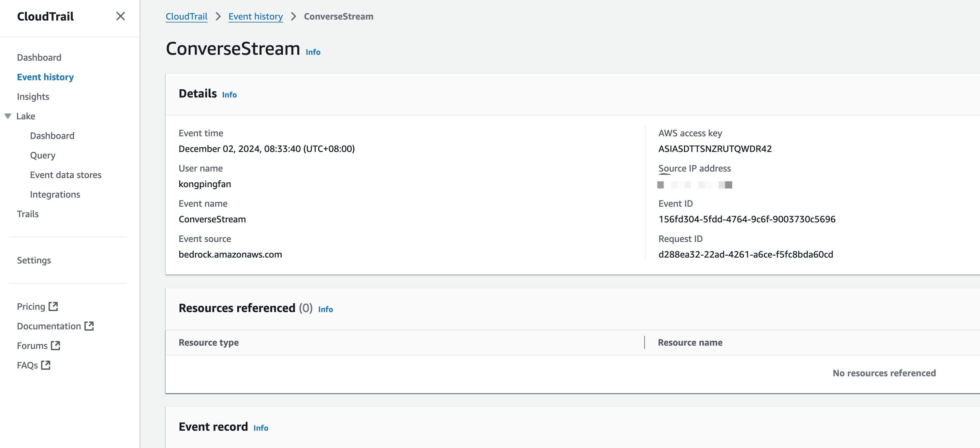This screenshot has height=448, width=980.
Task: Click the breadcrumb chevron after Event history
Action: point(293,16)
